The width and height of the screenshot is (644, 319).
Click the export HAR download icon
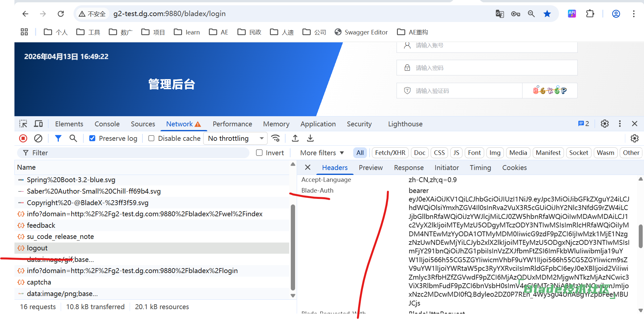[310, 138]
